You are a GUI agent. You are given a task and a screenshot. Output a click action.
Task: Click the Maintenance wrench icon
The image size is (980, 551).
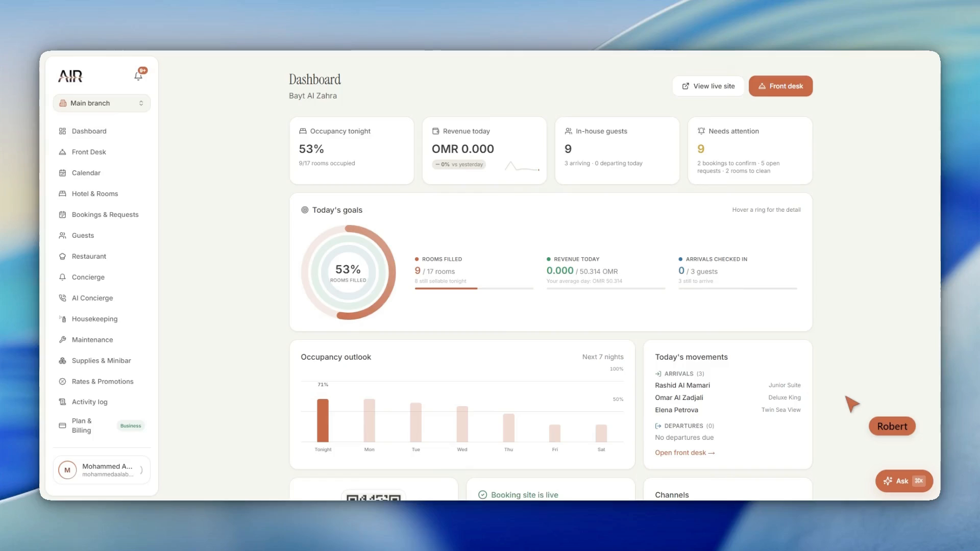[x=62, y=340]
